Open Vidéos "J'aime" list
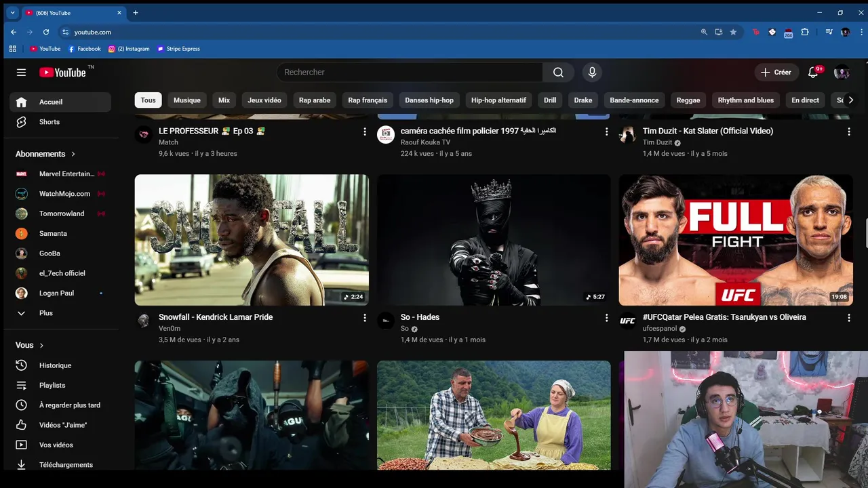The height and width of the screenshot is (488, 868). pyautogui.click(x=60, y=425)
